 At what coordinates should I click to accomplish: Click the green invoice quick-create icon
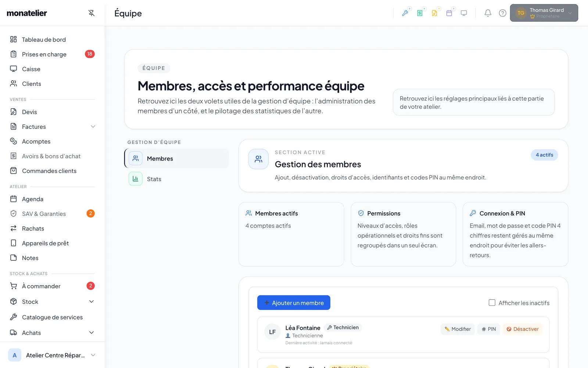pyautogui.click(x=420, y=13)
